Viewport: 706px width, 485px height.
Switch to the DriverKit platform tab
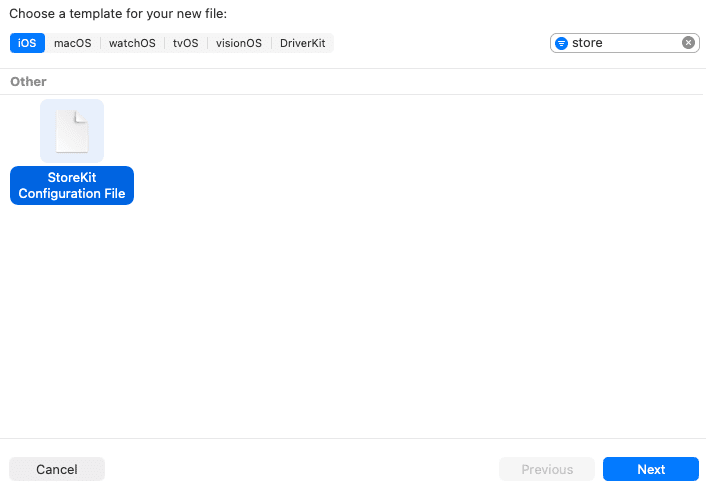click(x=303, y=43)
